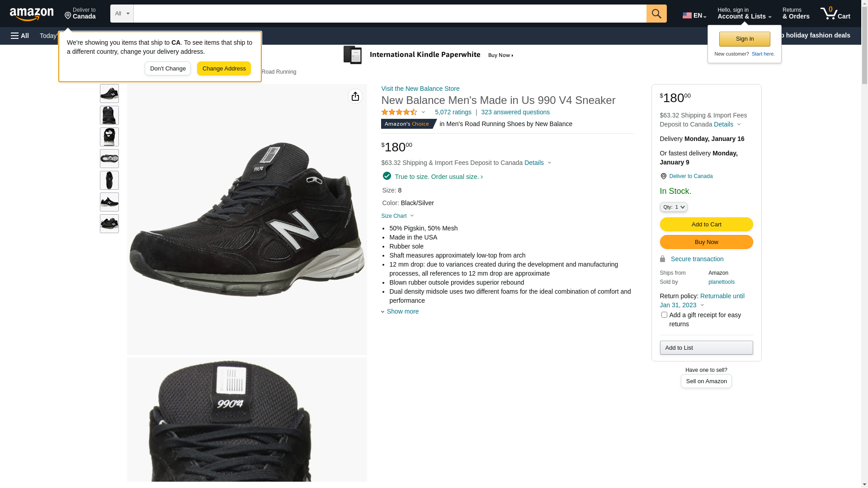868x488 pixels.
Task: Open the All hamburger menu
Action: 20,36
